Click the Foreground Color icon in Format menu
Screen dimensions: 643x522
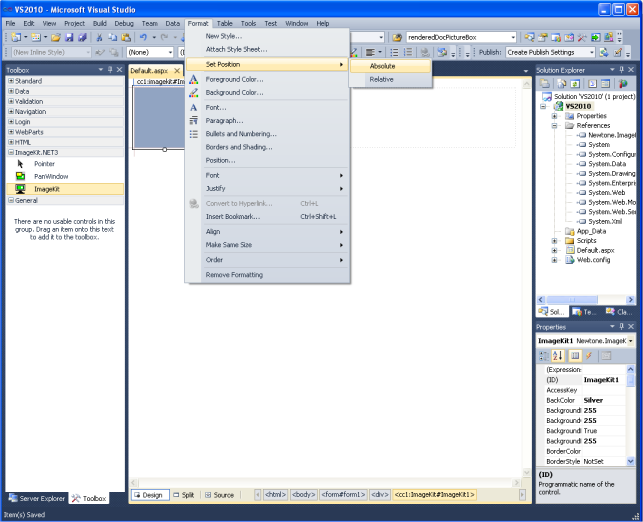pyautogui.click(x=194, y=80)
